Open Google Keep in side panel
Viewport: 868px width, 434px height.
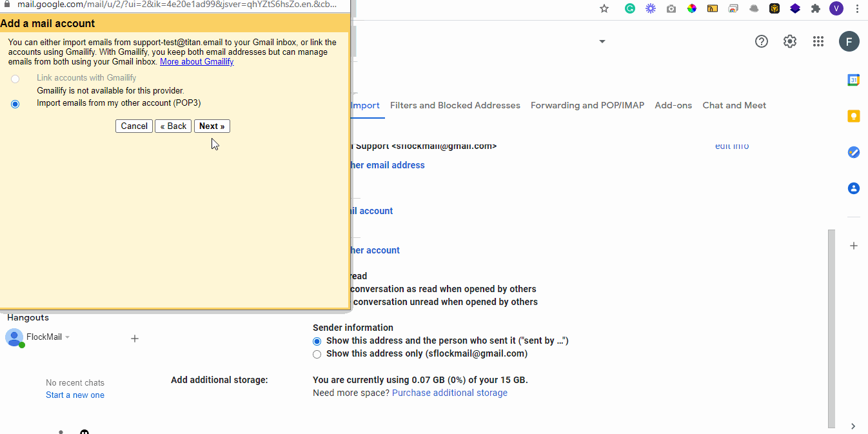854,116
